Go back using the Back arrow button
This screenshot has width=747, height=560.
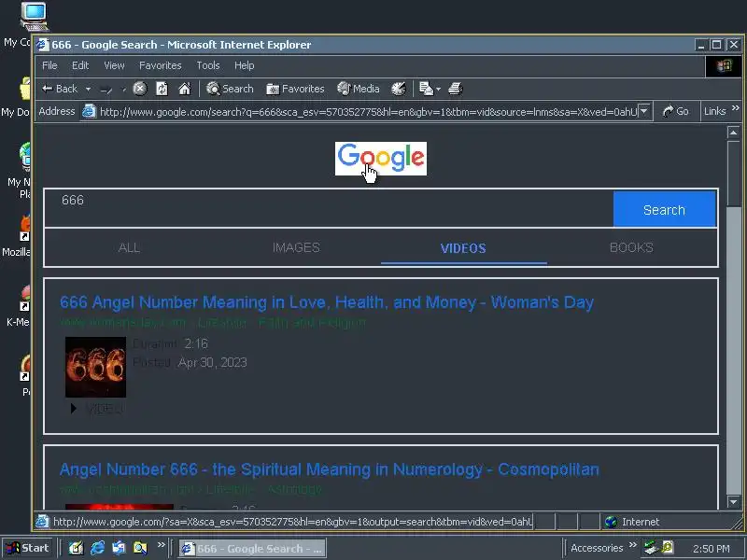point(60,89)
